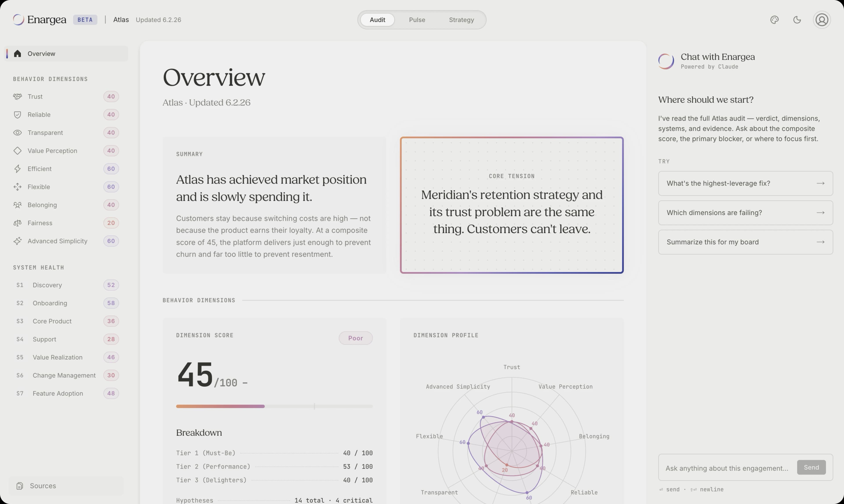Open Change Management in the sidebar
Screen dimensions: 844x504
[x=66, y=375]
